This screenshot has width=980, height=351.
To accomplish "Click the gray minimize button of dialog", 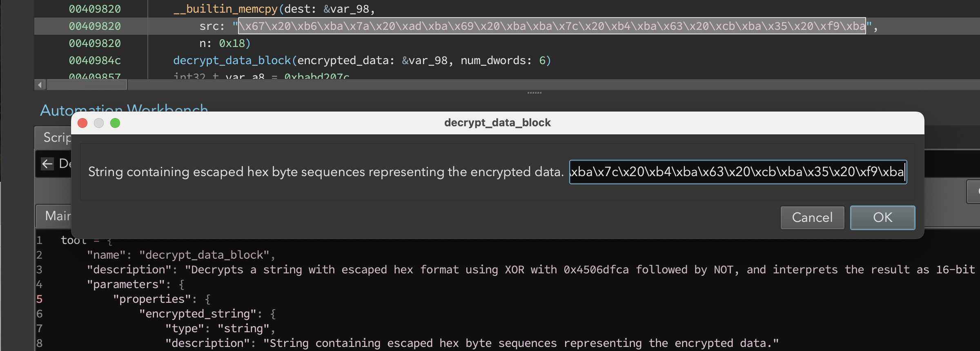I will pos(99,123).
